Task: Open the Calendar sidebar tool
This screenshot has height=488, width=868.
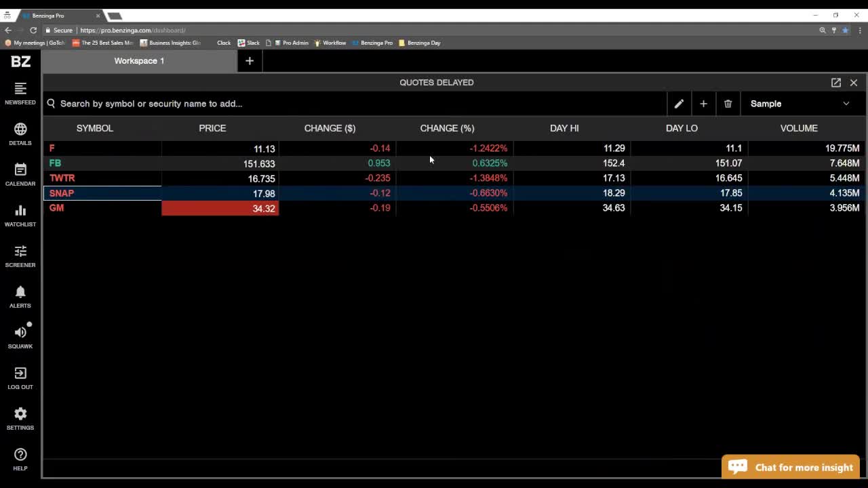Action: pos(20,175)
